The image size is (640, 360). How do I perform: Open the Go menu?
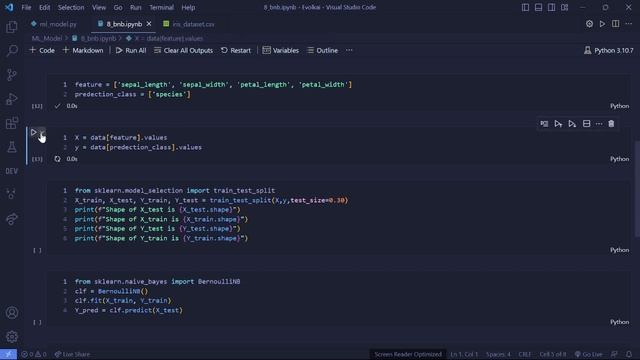point(118,7)
